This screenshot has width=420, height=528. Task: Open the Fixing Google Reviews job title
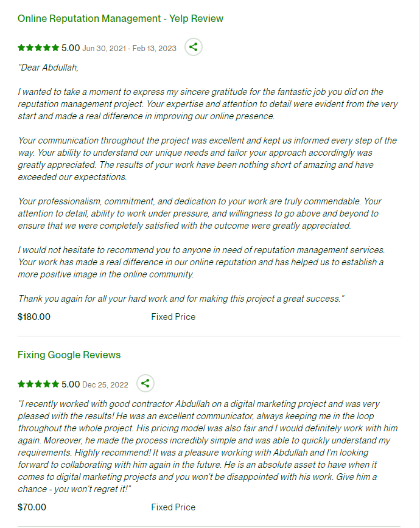point(69,355)
